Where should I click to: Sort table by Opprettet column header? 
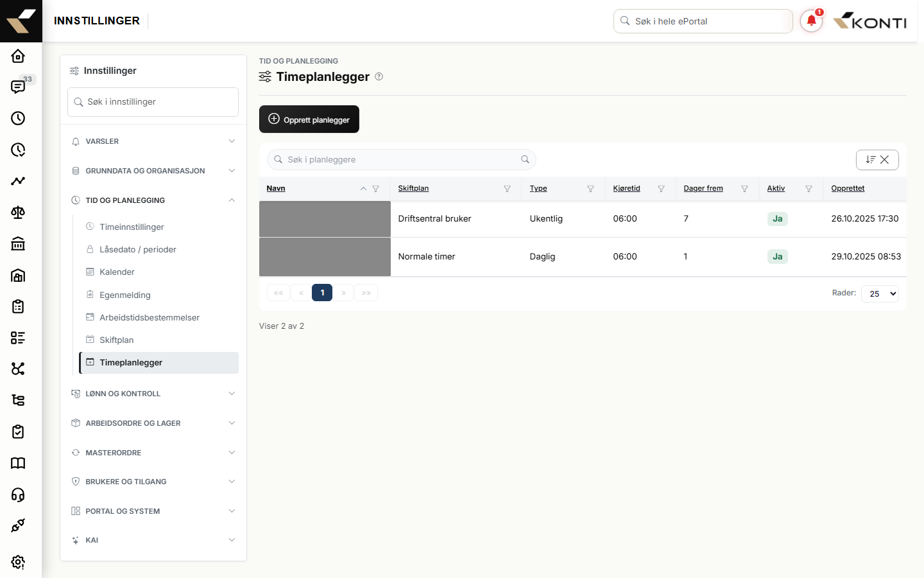(848, 188)
